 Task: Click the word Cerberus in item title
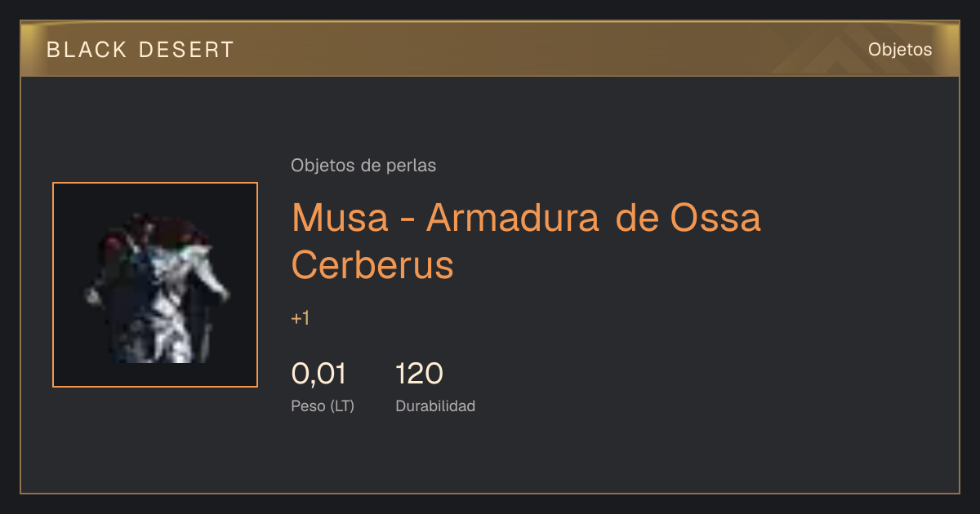click(x=372, y=264)
